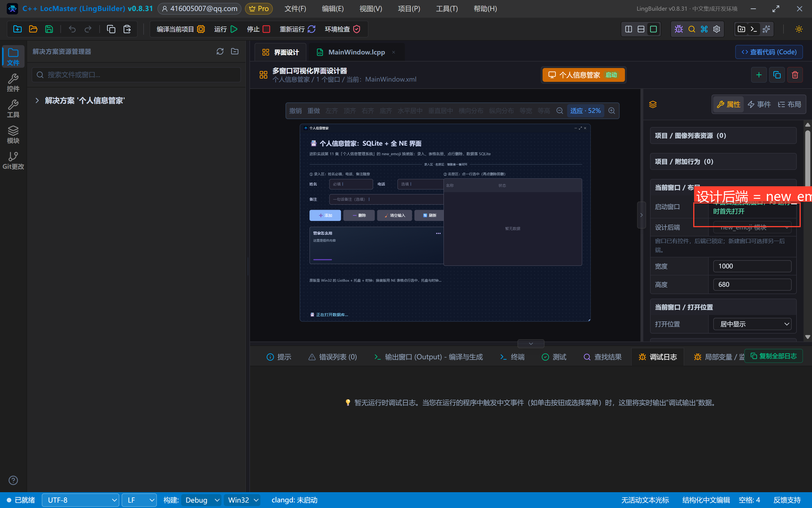Screen dimensions: 812x508
Task: Toggle the code folder panel icon
Action: click(741, 29)
